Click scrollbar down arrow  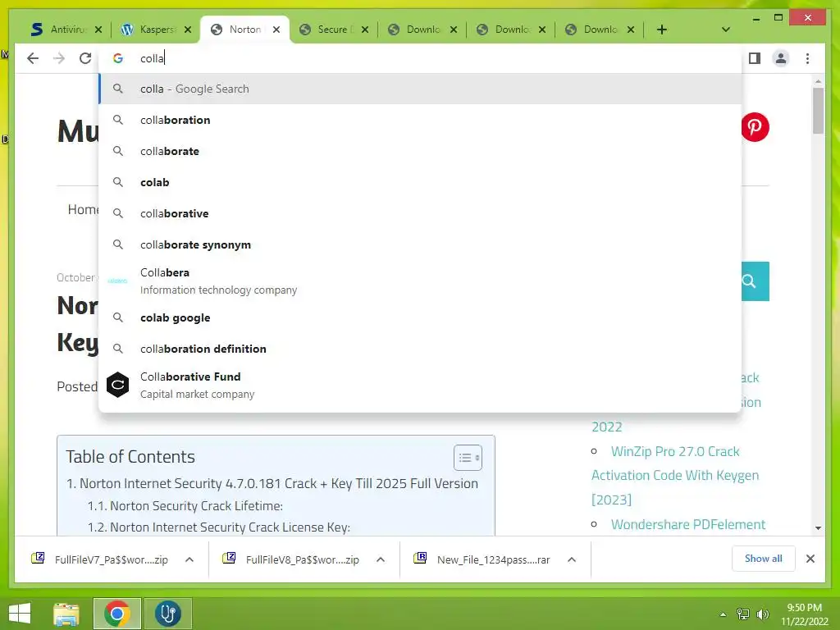pyautogui.click(x=818, y=527)
